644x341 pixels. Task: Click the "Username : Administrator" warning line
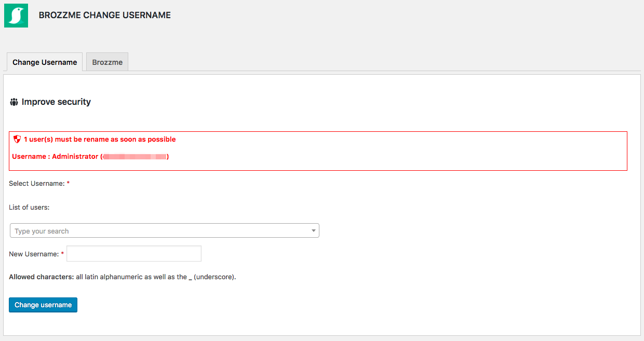click(55, 156)
